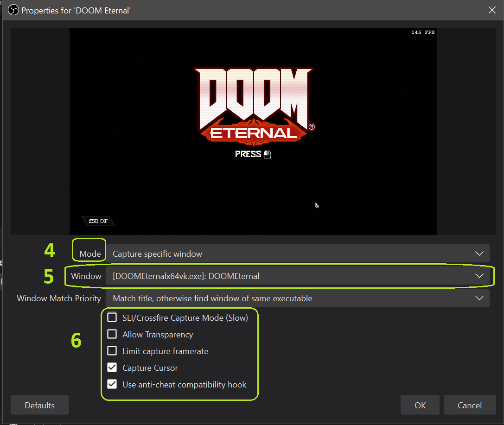504x425 pixels.
Task: Enable the Allow Transparency checkbox
Action: 112,334
